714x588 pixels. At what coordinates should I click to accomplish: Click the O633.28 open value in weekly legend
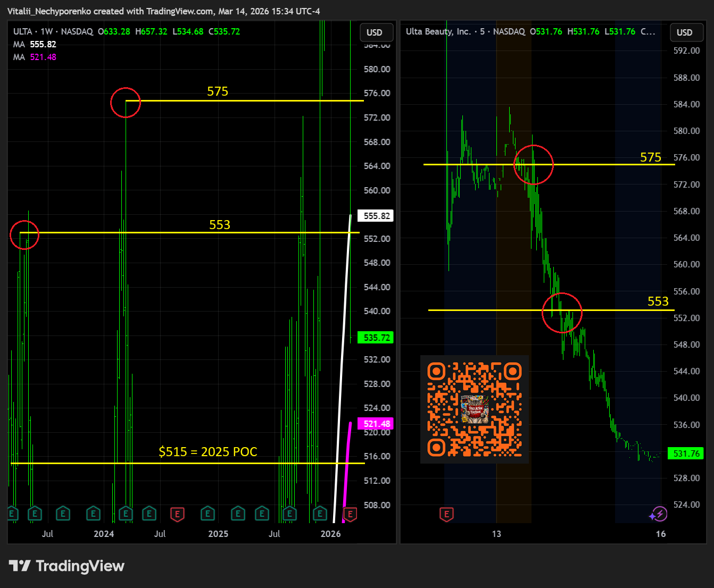click(x=114, y=31)
